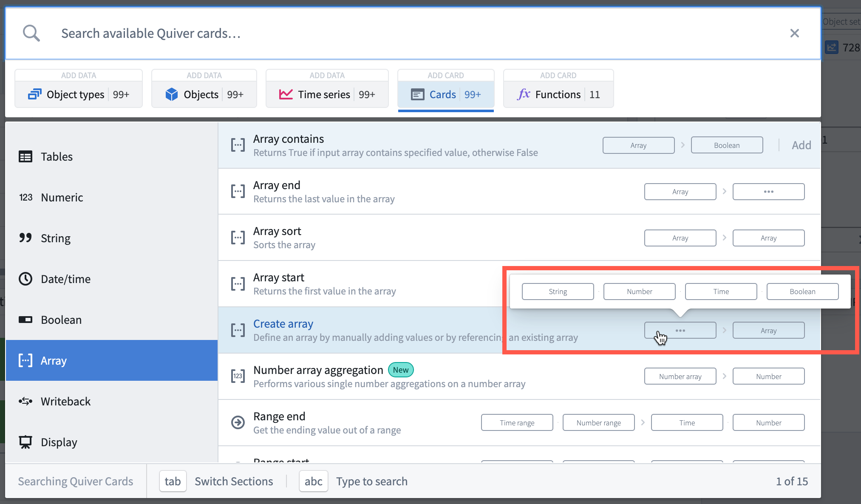861x504 pixels.
Task: Click the ellipsis output tag of Array end
Action: coord(768,192)
